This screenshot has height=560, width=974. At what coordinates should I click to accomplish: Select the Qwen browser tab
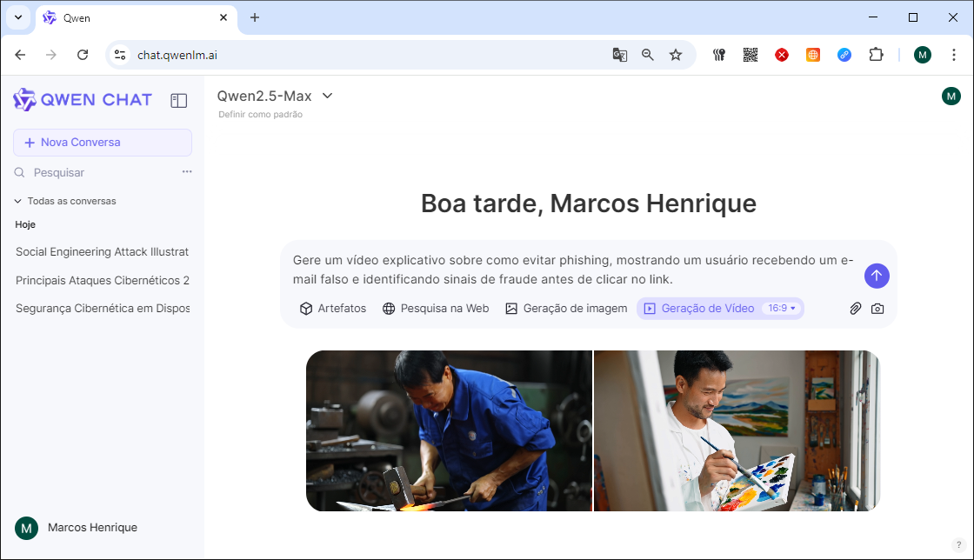click(x=136, y=18)
